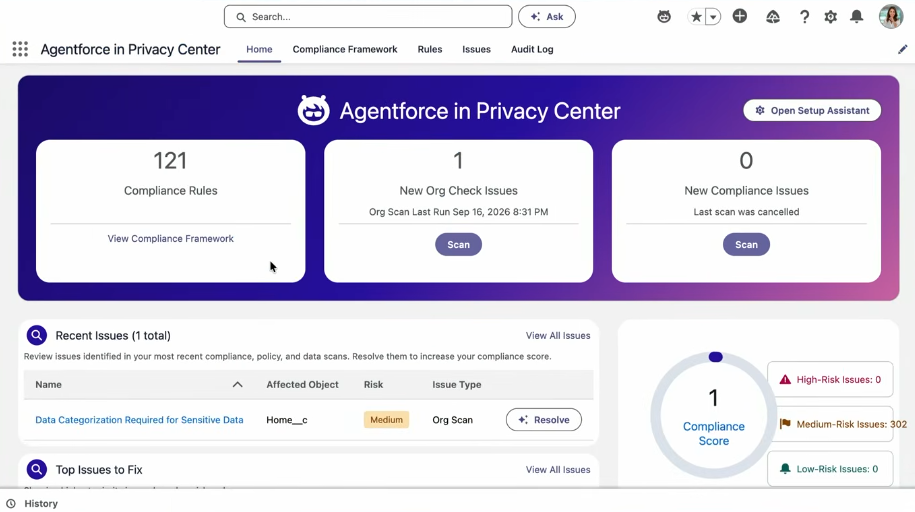
Task: Click the Favorites star icon
Action: [x=696, y=17]
